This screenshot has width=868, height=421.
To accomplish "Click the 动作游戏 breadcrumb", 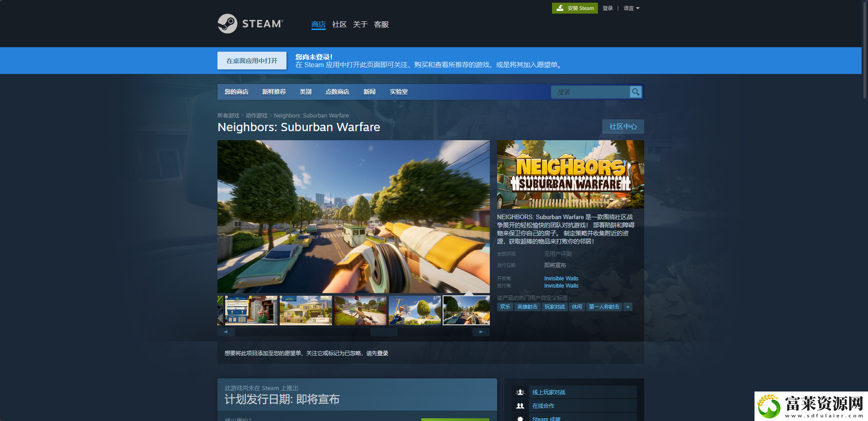I will (x=256, y=116).
